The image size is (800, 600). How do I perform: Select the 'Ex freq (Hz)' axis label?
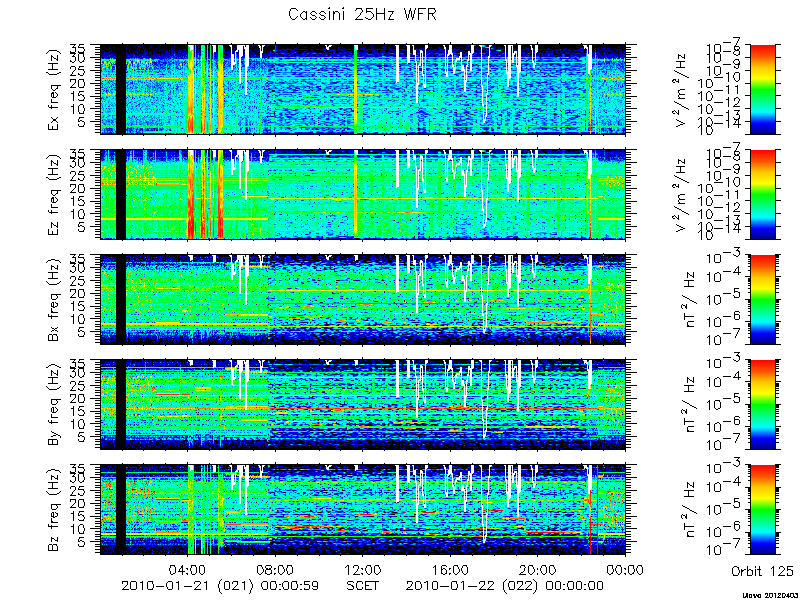pyautogui.click(x=55, y=89)
